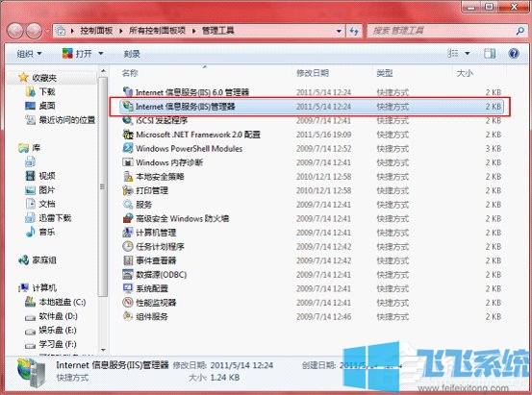Expand the arrow after 所有控制面板项 breadcrumb
Image resolution: width=532 pixels, height=395 pixels.
[194, 31]
